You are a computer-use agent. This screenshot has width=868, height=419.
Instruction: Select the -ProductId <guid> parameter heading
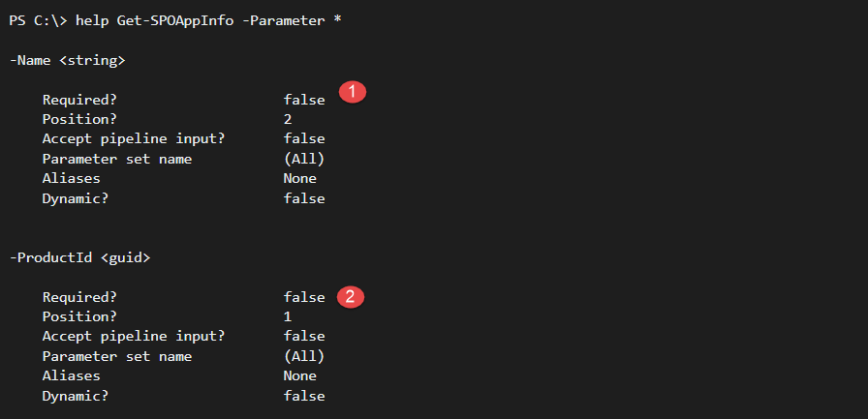pos(79,257)
